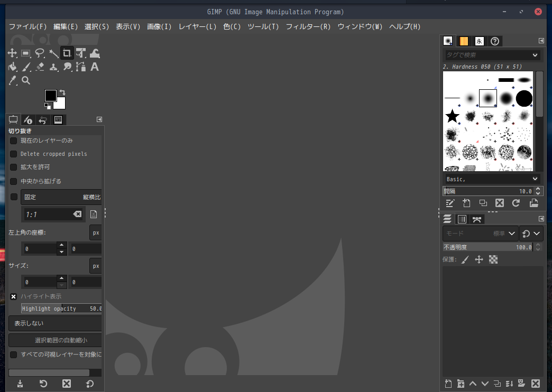
Task: Refresh brushes icon
Action: coord(516,203)
